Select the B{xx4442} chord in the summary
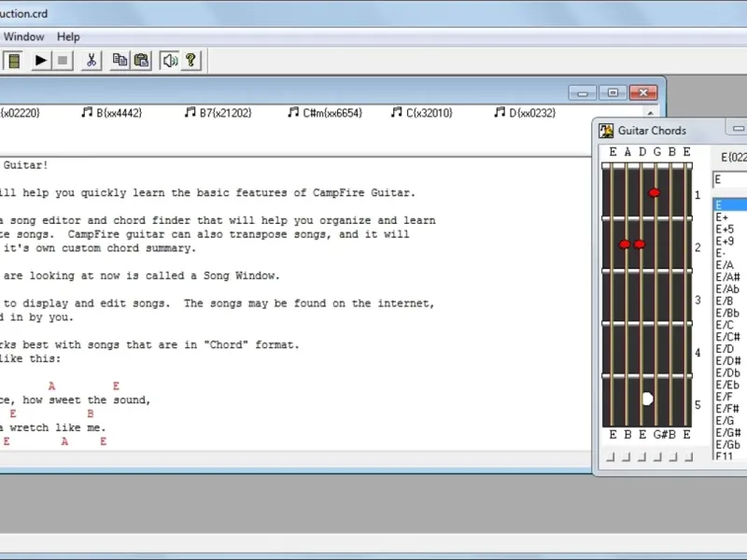This screenshot has width=747, height=560. coord(111,113)
